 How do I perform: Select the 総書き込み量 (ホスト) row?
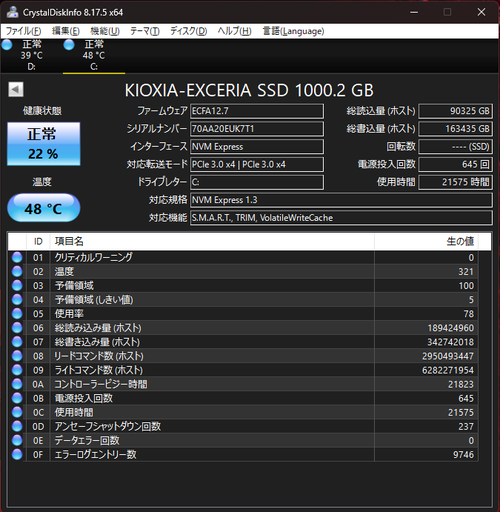click(243, 342)
